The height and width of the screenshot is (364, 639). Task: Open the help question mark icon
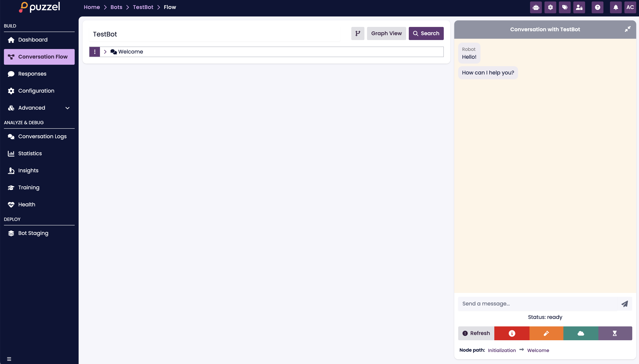[597, 7]
